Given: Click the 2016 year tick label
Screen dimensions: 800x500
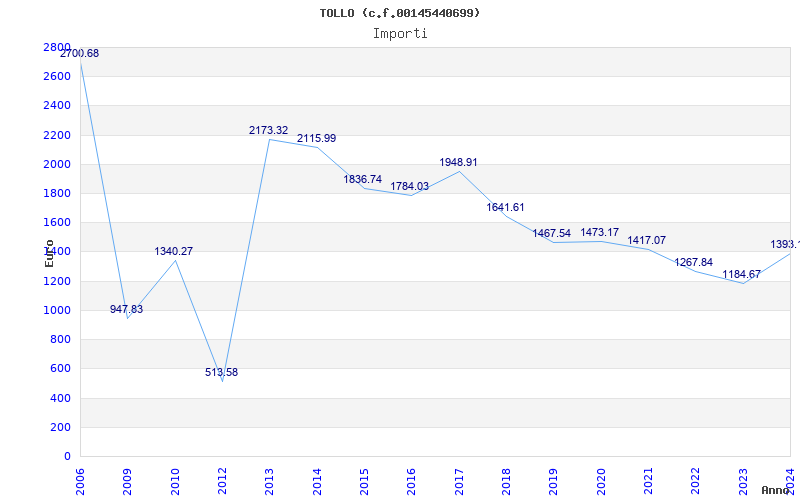Looking at the screenshot, I should (412, 482).
